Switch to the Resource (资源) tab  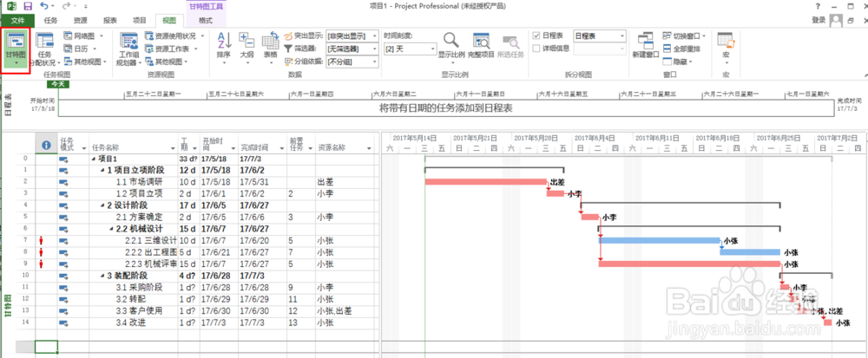click(80, 21)
